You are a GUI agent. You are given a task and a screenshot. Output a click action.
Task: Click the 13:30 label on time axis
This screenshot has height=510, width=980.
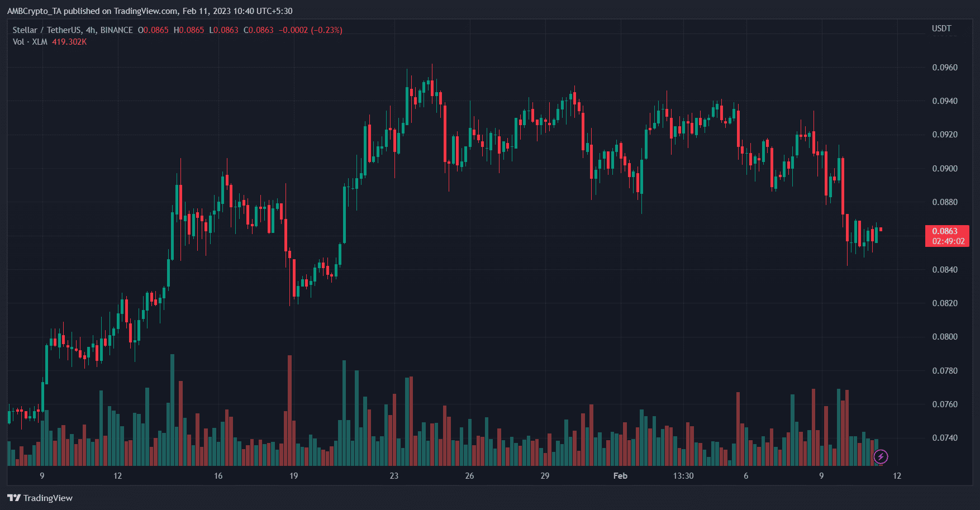pos(683,476)
